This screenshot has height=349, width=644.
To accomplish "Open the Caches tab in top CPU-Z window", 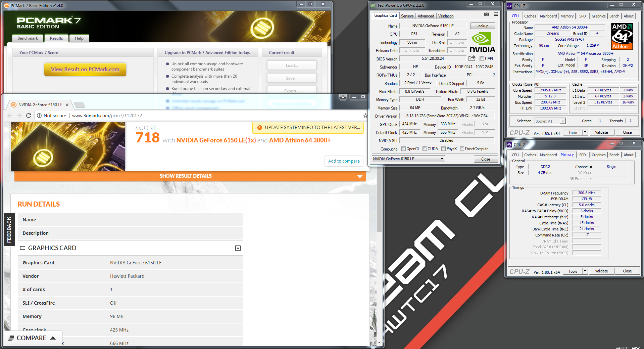I will 530,16.
